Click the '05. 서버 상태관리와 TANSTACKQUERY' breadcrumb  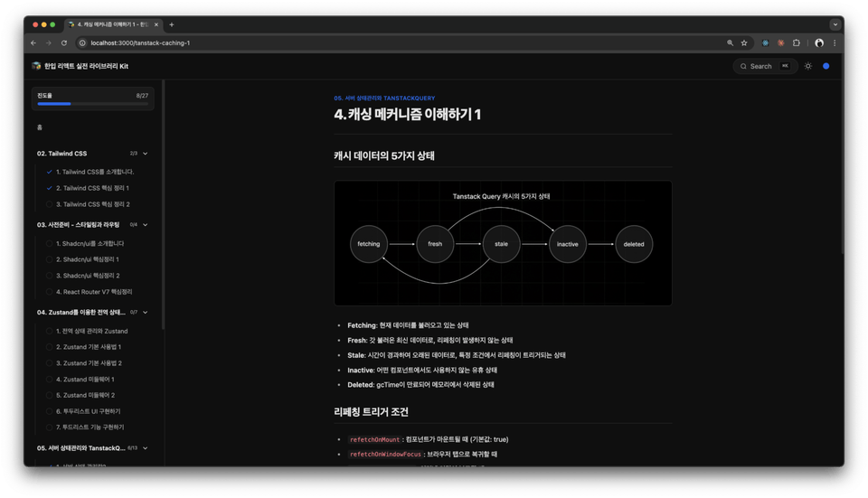[384, 98]
